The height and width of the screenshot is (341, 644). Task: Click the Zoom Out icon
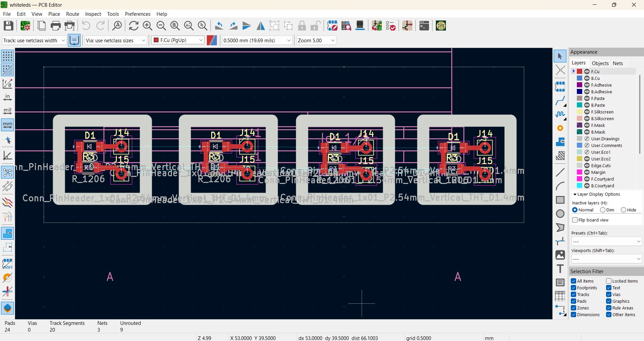click(x=161, y=26)
